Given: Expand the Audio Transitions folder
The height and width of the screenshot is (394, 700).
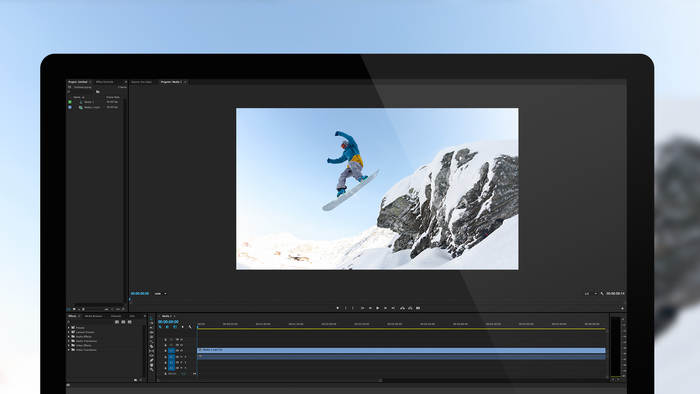Looking at the screenshot, I should click(69, 341).
